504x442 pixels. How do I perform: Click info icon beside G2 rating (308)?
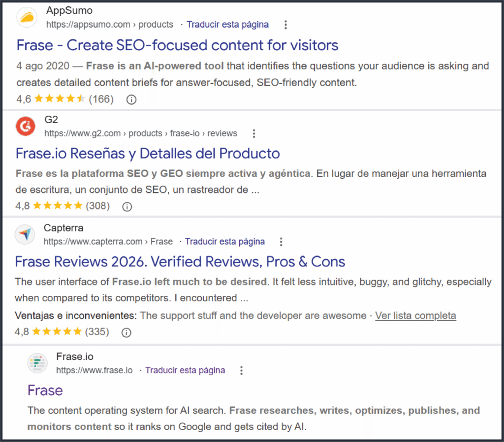127,206
